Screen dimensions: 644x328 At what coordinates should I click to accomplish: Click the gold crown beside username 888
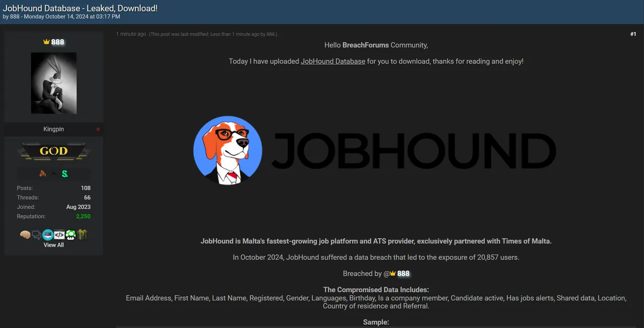[46, 42]
